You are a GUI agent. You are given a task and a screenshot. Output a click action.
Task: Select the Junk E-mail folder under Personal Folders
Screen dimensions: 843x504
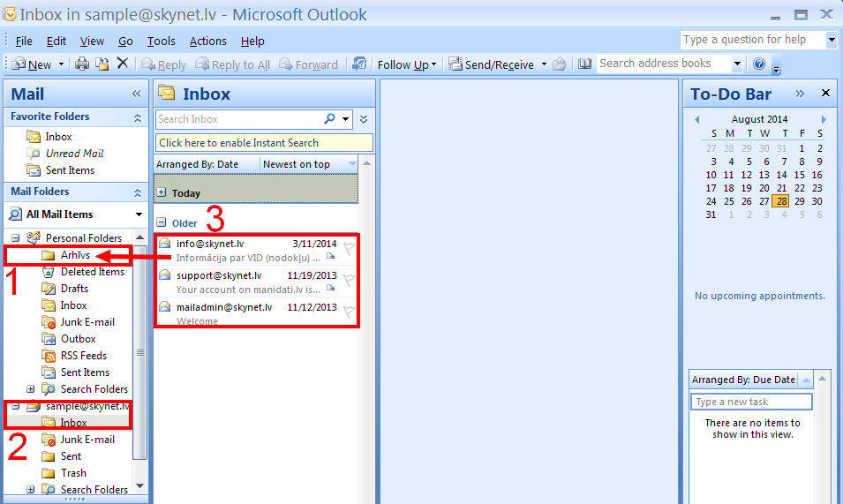(x=87, y=322)
